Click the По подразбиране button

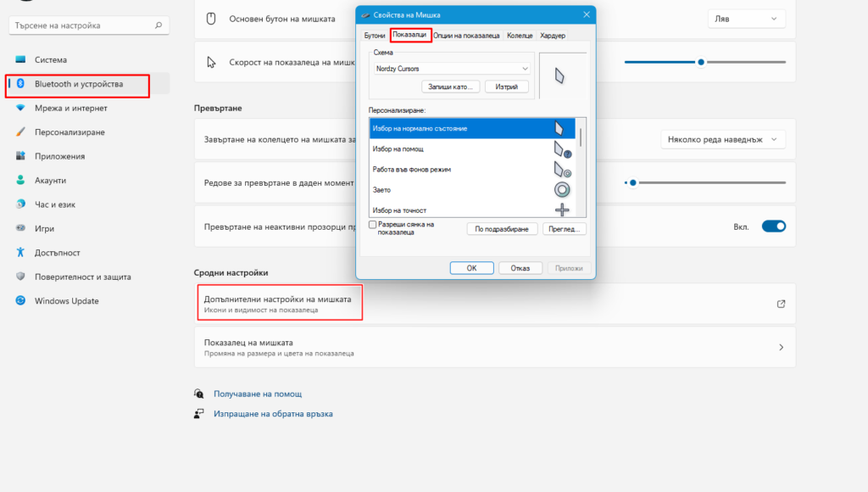click(x=502, y=229)
